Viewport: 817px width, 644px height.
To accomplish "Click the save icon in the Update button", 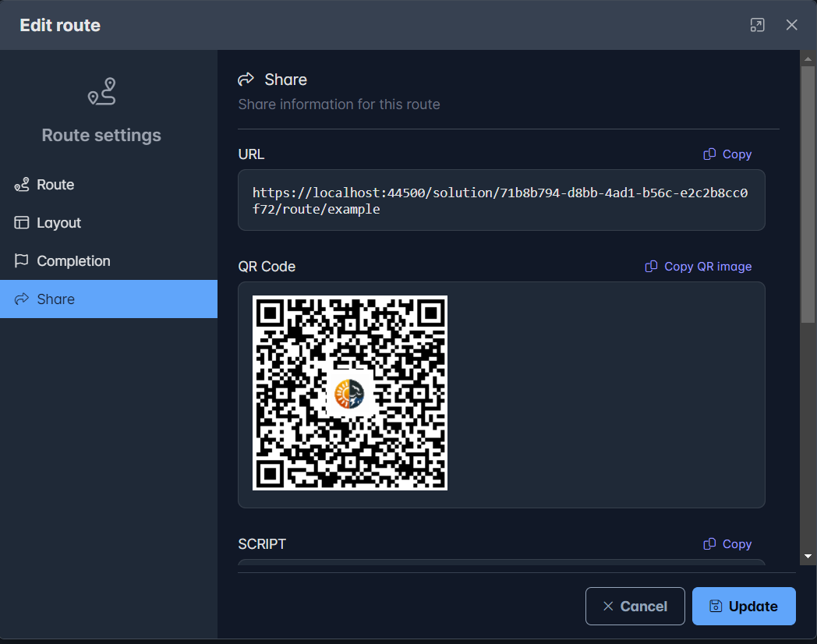I will [x=716, y=606].
